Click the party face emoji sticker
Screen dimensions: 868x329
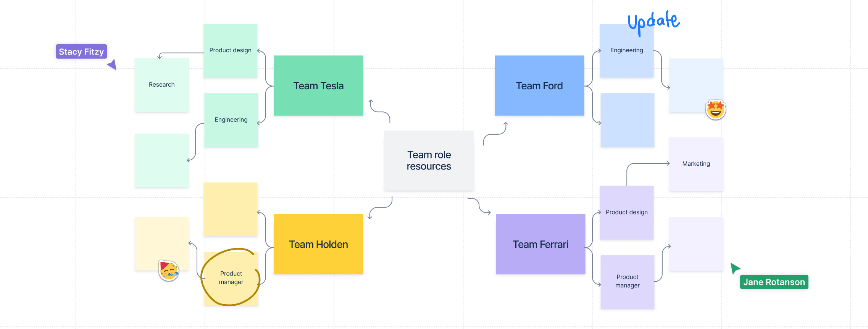pos(169,271)
